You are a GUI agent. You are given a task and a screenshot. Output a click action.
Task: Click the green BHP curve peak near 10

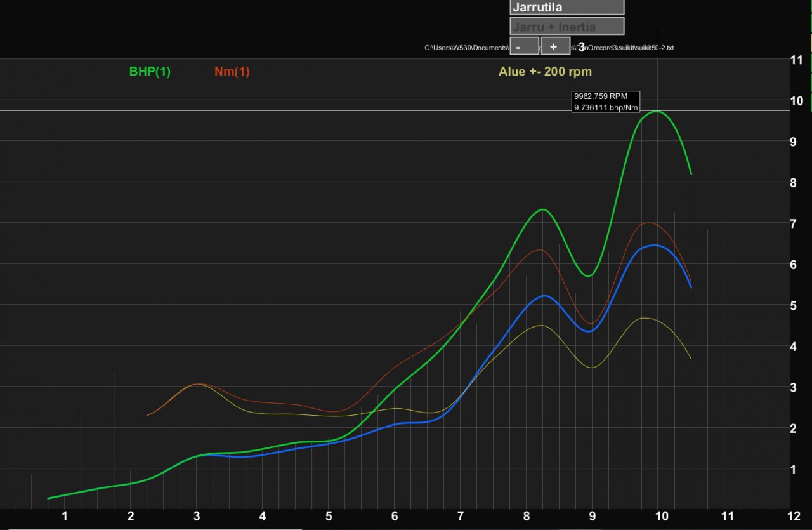tap(657, 112)
